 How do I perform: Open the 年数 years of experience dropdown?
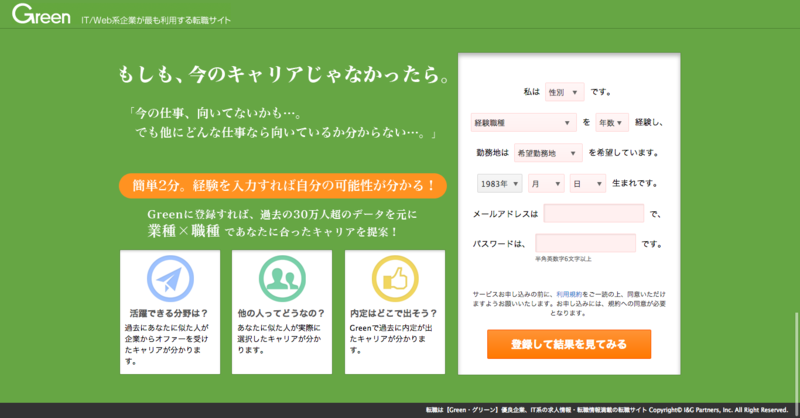[x=612, y=122]
